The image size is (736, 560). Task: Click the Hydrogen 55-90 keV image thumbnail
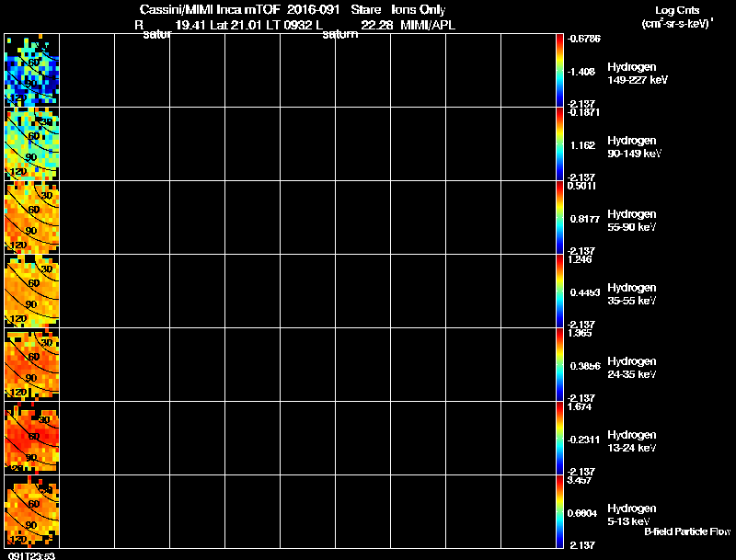[x=32, y=217]
